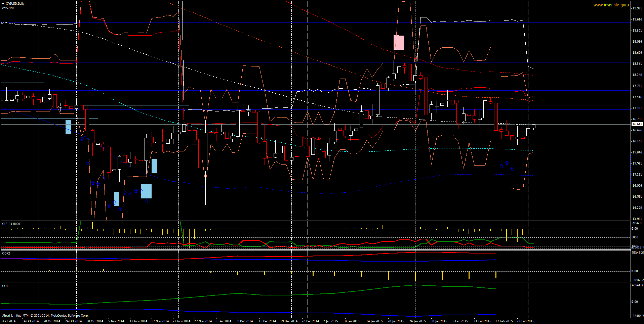Click the 18.986 price scale label
The width and height of the screenshot is (644, 324).
pos(637,42)
